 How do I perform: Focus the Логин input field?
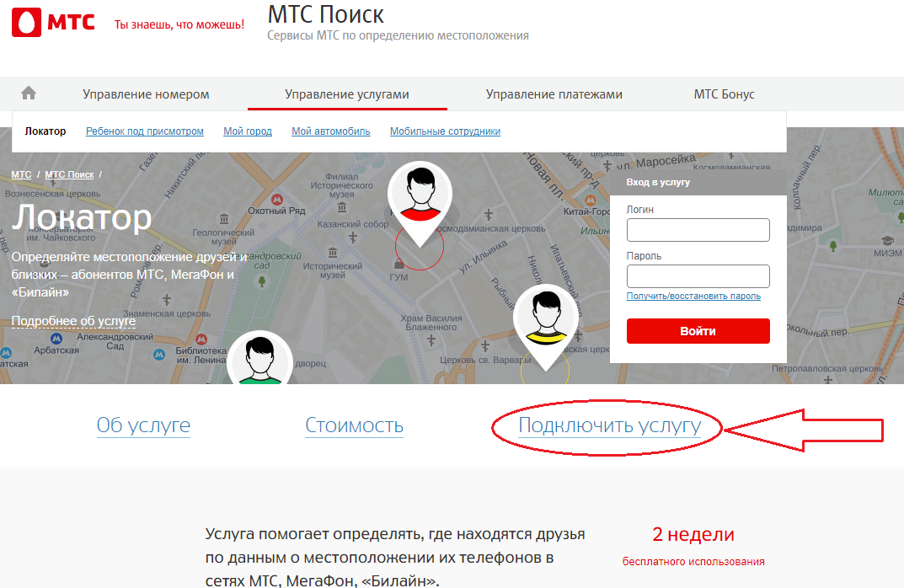tap(698, 230)
